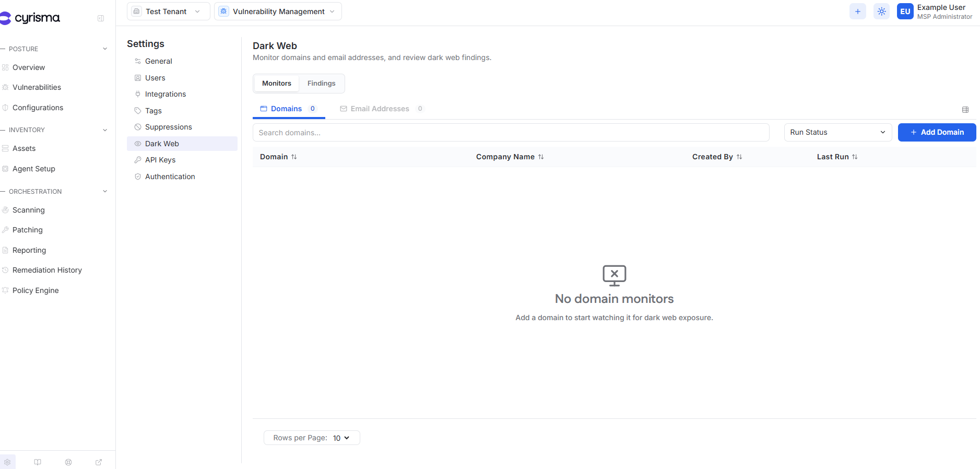Open the Test Tenant selector dropdown
980x469 pixels.
click(x=168, y=11)
